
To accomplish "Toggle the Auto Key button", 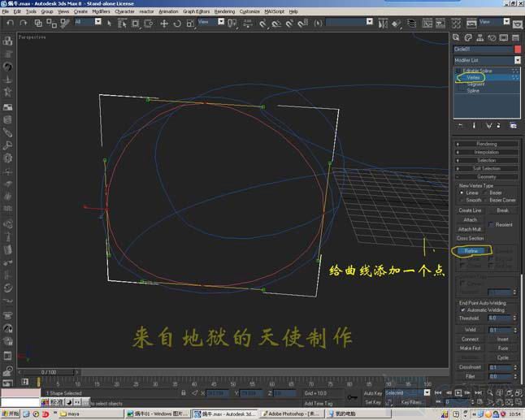I will (x=373, y=393).
